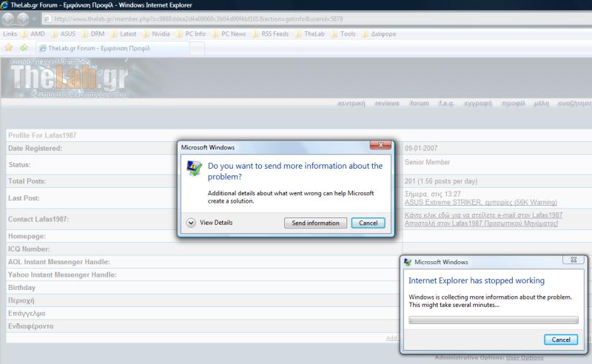Click the Internet Explorer icon in title bar
This screenshot has width=592, height=364.
click(x=4, y=5)
